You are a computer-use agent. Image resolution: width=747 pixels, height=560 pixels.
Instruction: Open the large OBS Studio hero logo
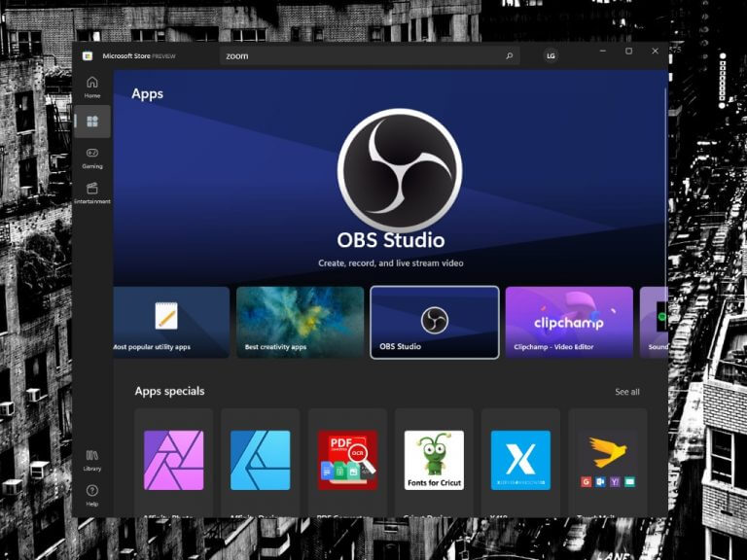tap(400, 170)
